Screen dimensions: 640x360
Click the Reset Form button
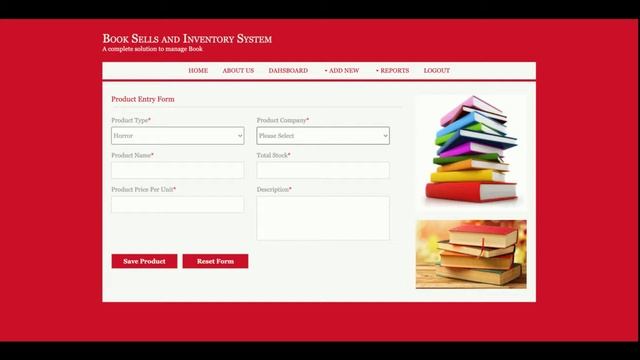(215, 261)
